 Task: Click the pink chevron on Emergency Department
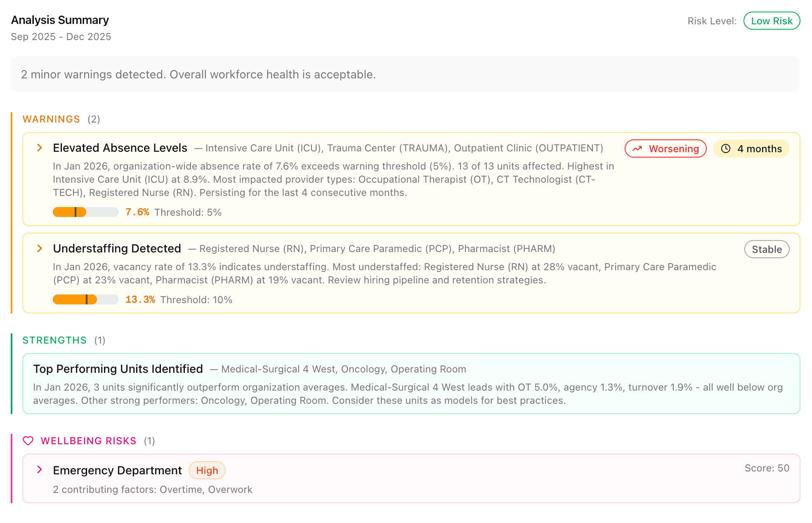(39, 469)
